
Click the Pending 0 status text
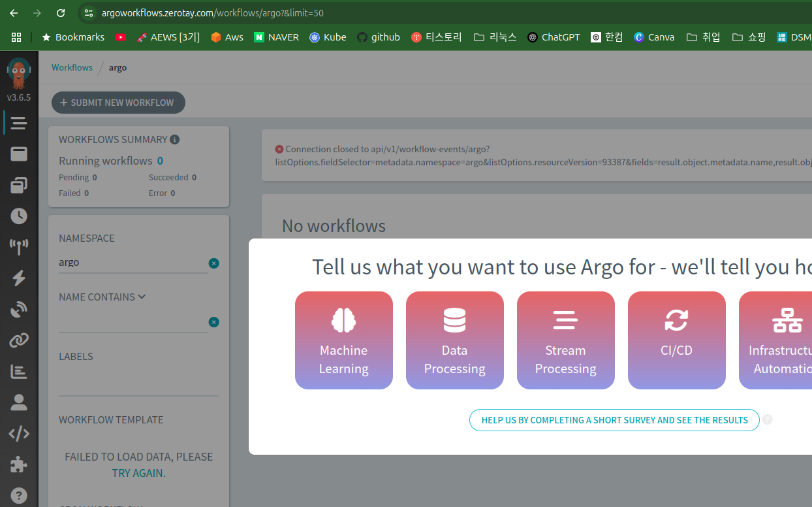tap(78, 177)
